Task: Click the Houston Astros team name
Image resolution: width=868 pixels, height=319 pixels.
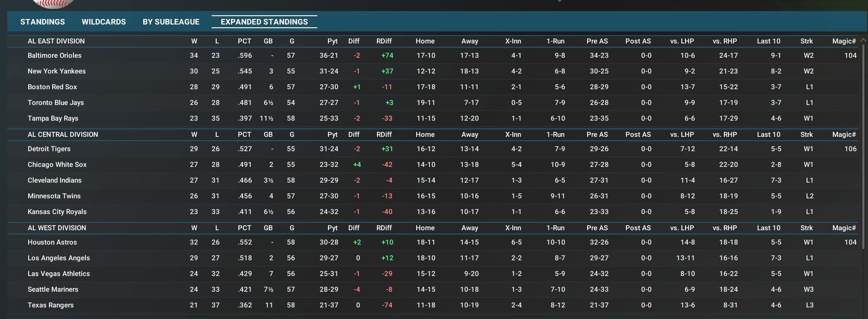Action: (52, 242)
